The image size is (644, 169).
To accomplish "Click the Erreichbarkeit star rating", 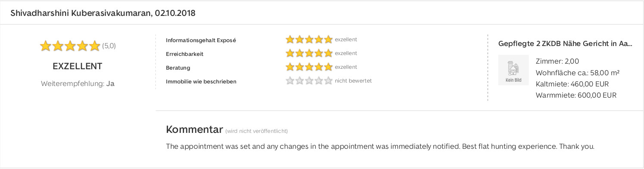I will click(x=309, y=53).
